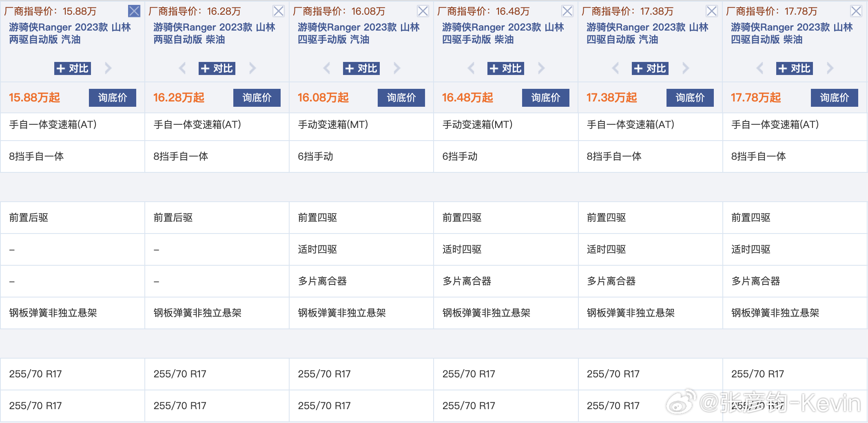868x423 pixels.
Task: Move the 16.08万 column right with the arrow
Action: pos(397,68)
